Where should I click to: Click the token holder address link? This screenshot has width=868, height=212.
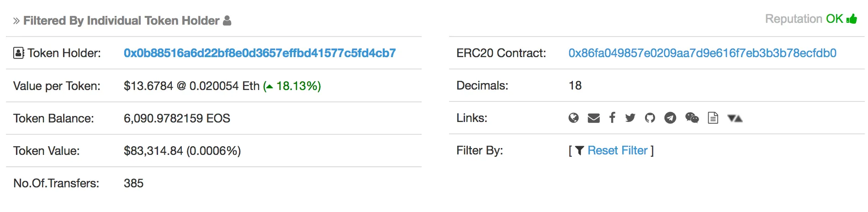click(259, 53)
